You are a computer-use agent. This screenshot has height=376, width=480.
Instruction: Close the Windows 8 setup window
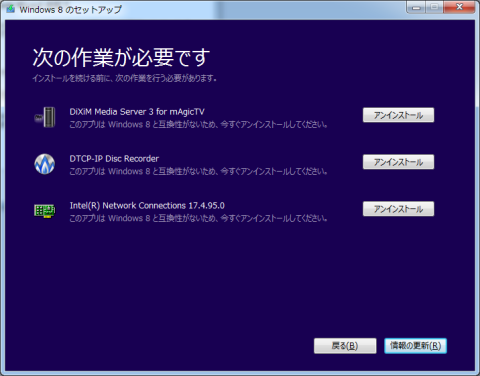459,7
